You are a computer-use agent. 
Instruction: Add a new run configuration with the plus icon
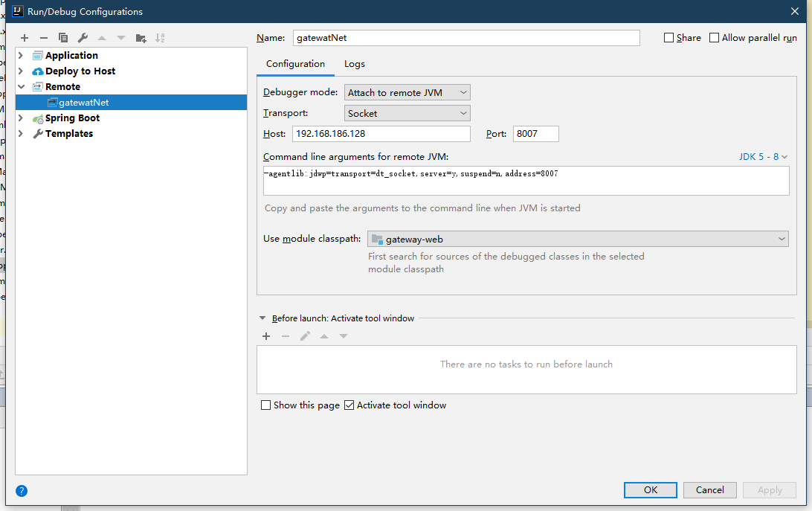click(24, 37)
